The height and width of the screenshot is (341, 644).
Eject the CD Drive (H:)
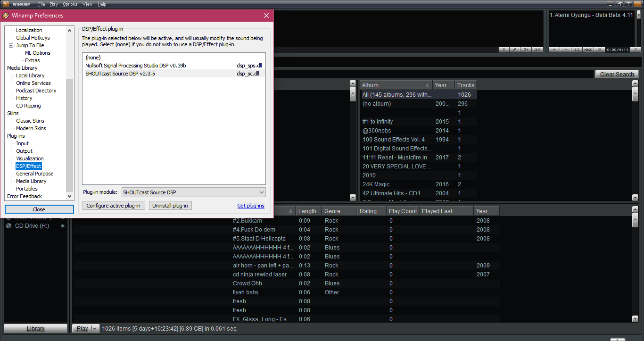(63, 226)
